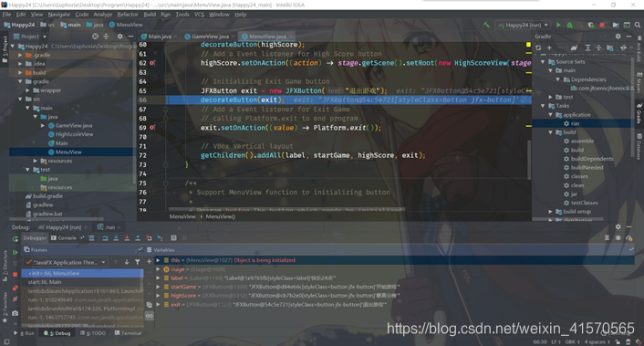Open JavaFX Application Thread dropdown
The width and height of the screenshot is (644, 346).
65,262
